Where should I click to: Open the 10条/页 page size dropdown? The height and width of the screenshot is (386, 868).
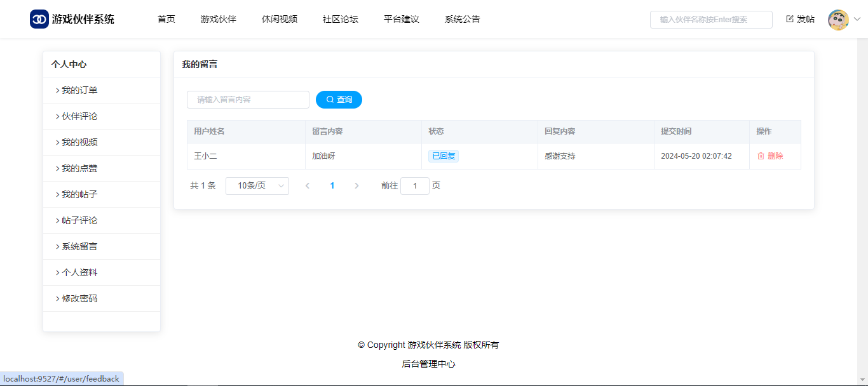[x=257, y=186]
